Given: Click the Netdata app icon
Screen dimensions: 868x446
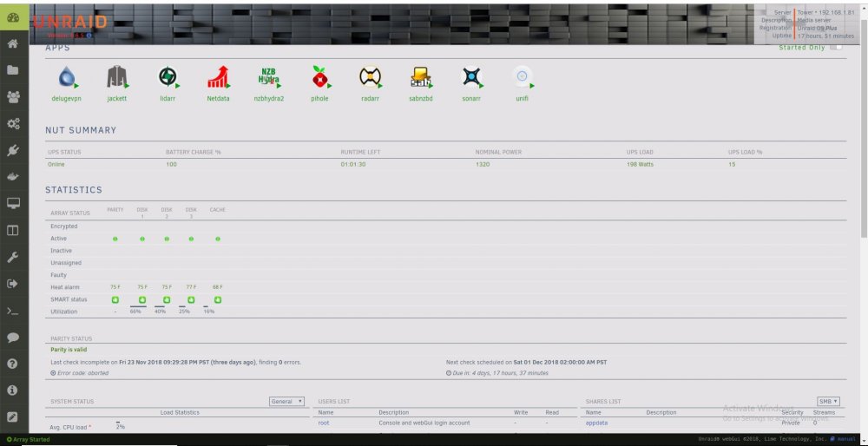Looking at the screenshot, I should (218, 77).
